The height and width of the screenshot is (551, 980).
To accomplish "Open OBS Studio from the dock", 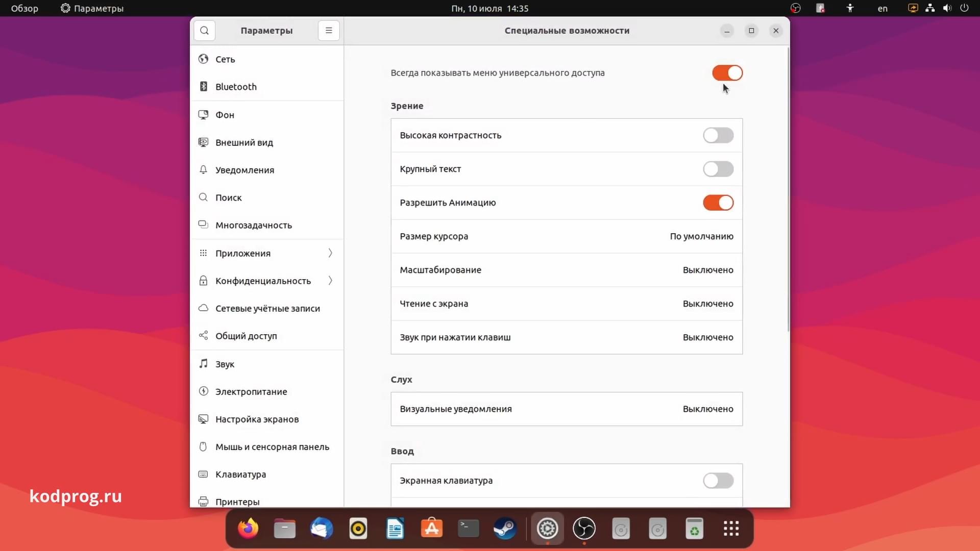I will click(584, 529).
